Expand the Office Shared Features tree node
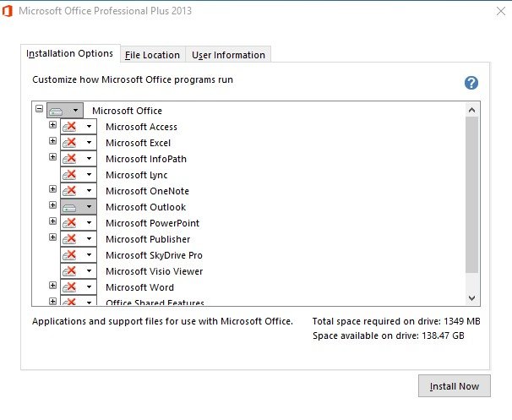Image resolution: width=512 pixels, height=420 pixels. [52, 301]
